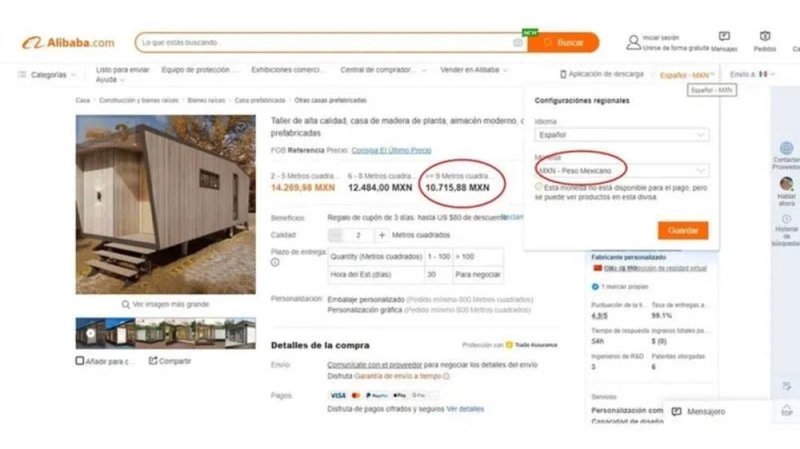The image size is (800, 449).
Task: Click the delivery time info icon
Action: pos(275,262)
